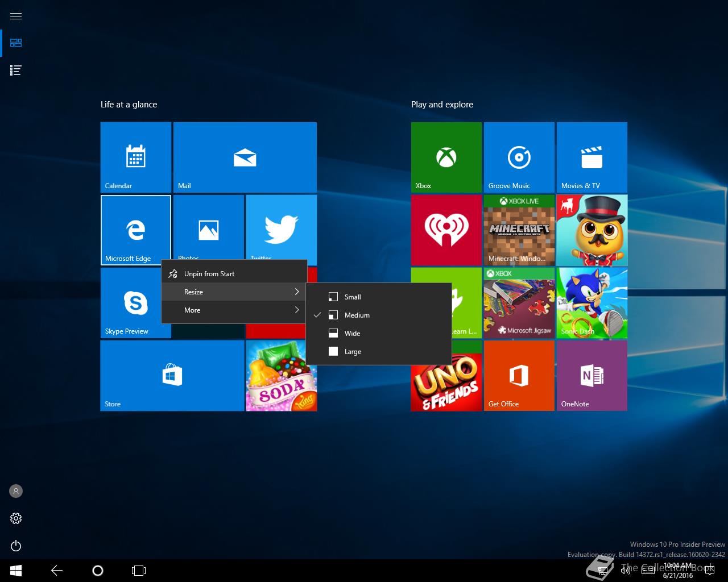
Task: Open the Groove Music tile
Action: 519,157
